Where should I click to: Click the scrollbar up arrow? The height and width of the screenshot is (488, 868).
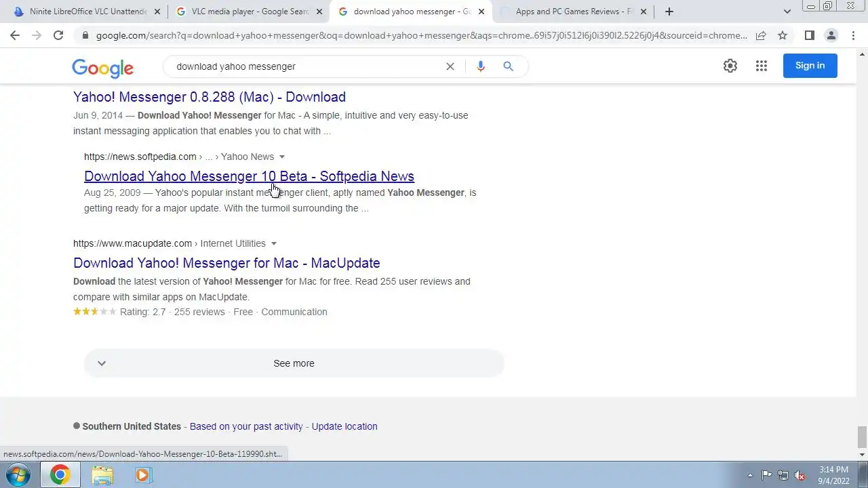[x=862, y=54]
